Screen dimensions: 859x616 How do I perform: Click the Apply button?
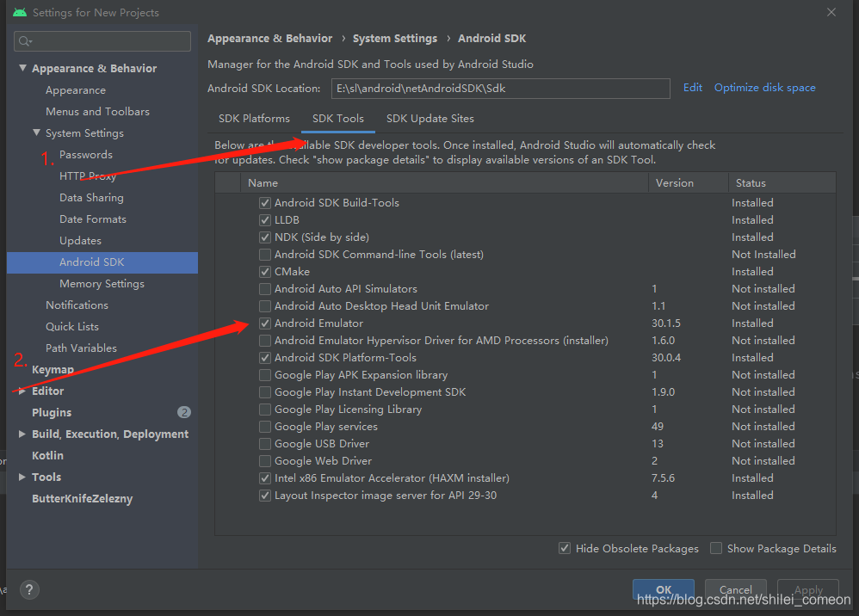[x=808, y=589]
